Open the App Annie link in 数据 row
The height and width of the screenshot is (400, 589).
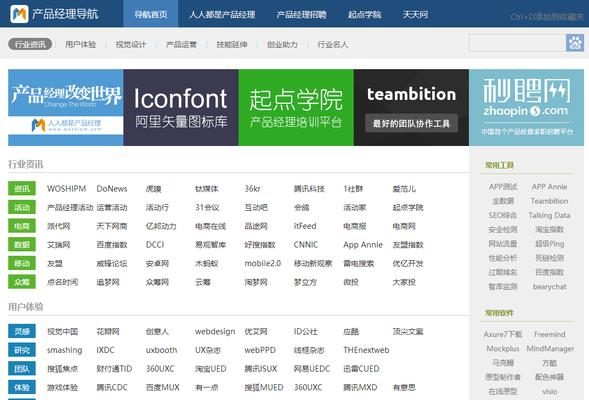click(x=363, y=245)
